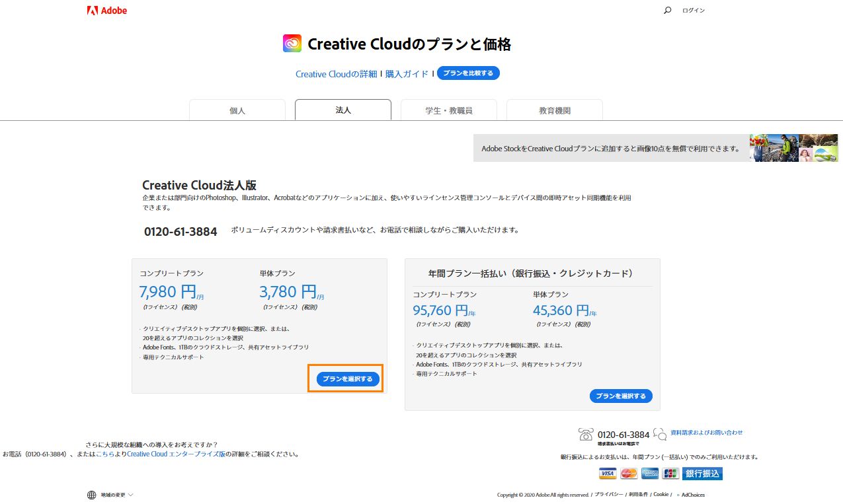Screen dimensions: 843x504
Task: Click the Cookie footer link
Action: 661,495
